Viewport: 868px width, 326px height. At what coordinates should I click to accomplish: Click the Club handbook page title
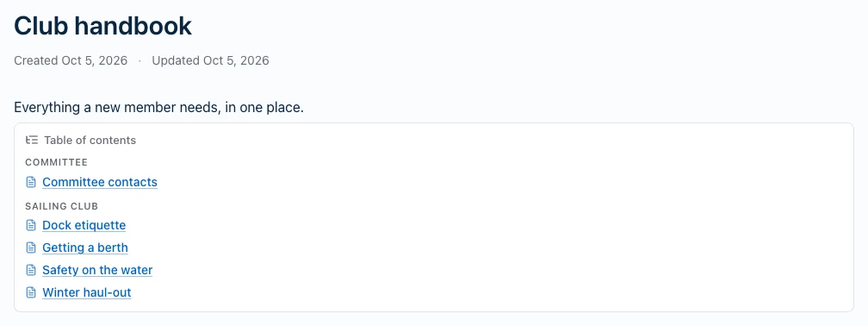[x=103, y=26]
